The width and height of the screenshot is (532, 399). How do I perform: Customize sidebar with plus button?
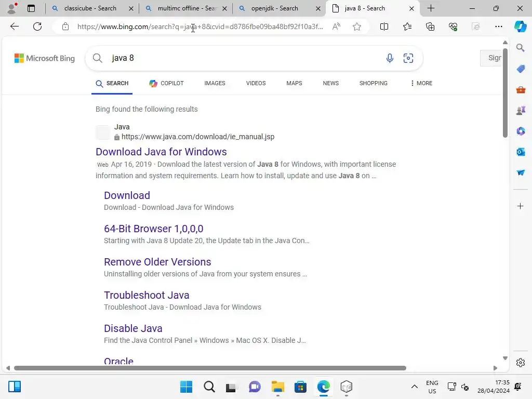pos(520,206)
